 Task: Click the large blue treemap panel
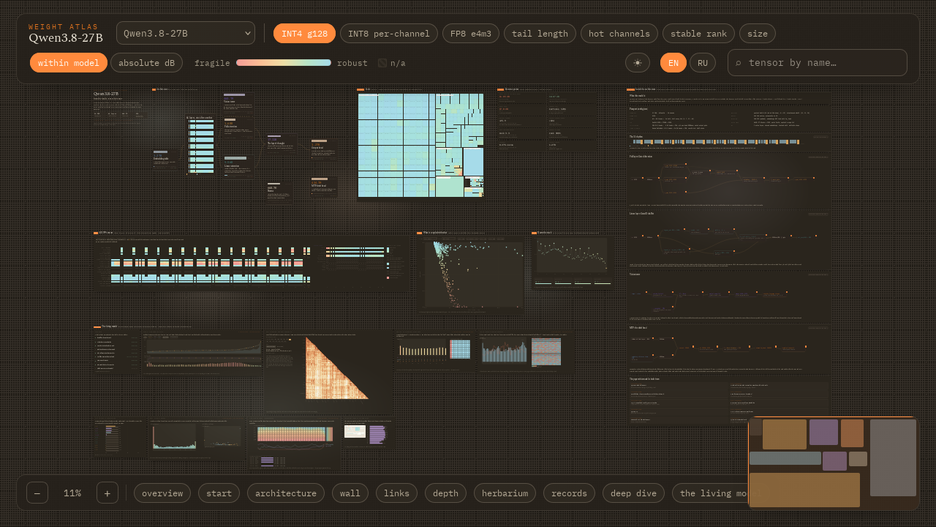point(420,145)
